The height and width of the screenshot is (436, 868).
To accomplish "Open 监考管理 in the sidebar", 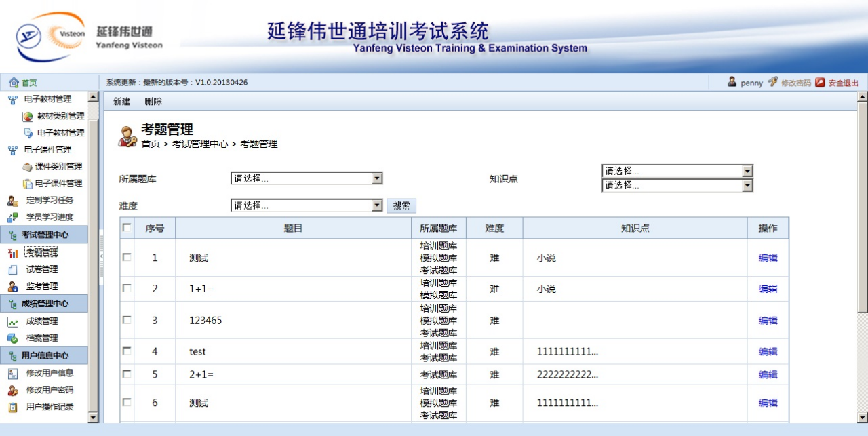I will (42, 286).
